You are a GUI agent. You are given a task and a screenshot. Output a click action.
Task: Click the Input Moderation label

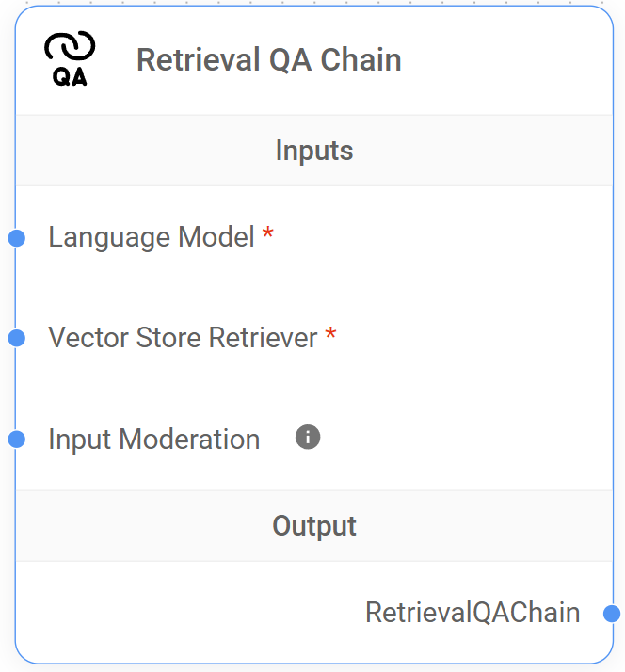pyautogui.click(x=153, y=439)
